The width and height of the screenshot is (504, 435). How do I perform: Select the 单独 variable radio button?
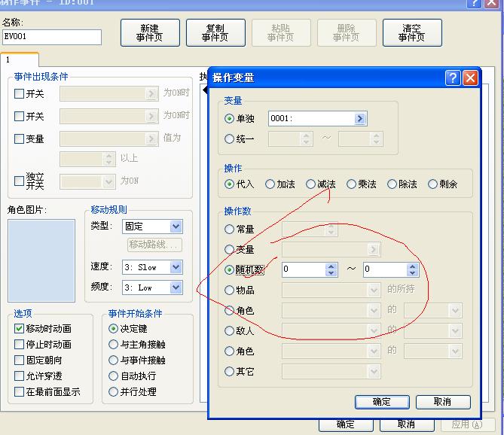pyautogui.click(x=229, y=119)
